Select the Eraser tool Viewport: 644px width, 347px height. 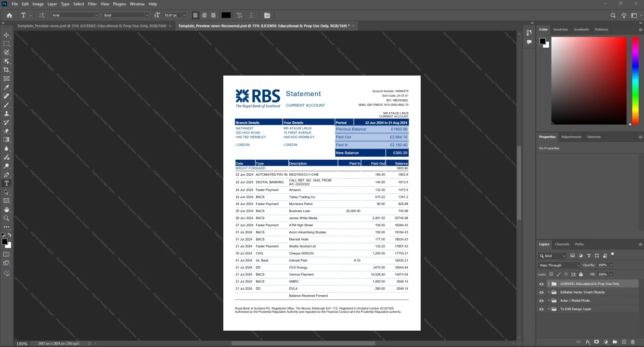[x=6, y=131]
